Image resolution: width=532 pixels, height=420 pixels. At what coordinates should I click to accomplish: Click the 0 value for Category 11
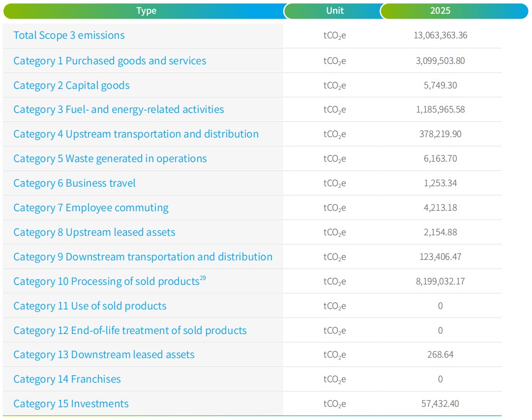pyautogui.click(x=440, y=306)
